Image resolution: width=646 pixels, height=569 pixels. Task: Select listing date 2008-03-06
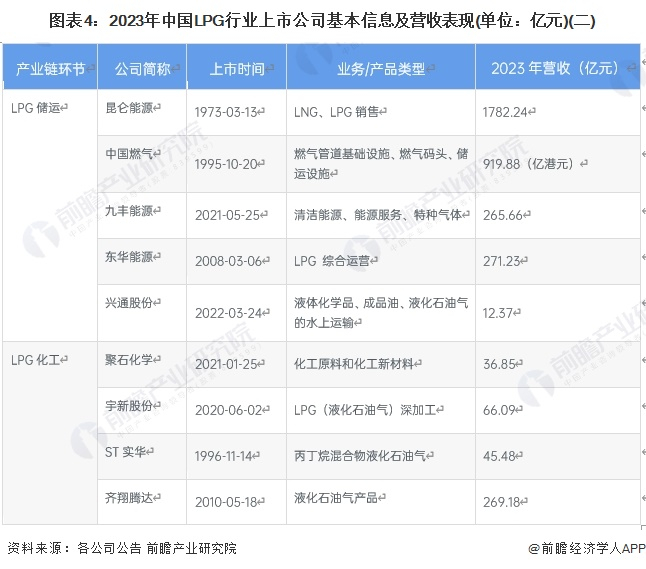[229, 261]
